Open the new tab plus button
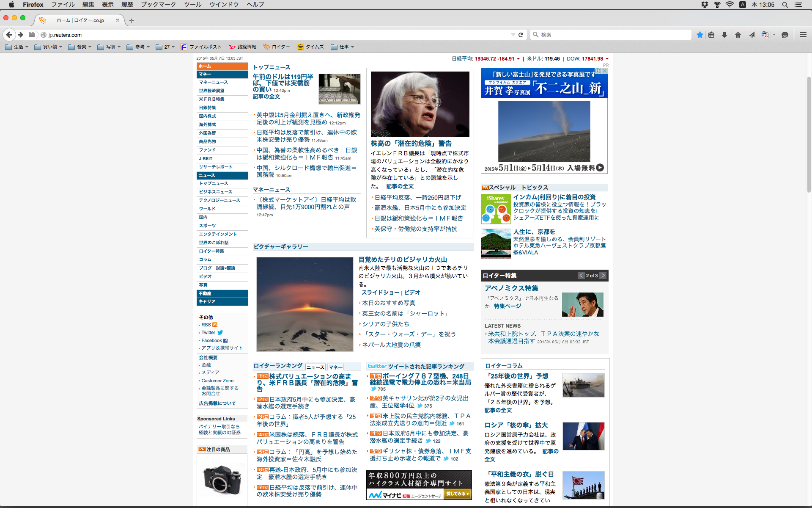812x508 pixels. pos(132,20)
